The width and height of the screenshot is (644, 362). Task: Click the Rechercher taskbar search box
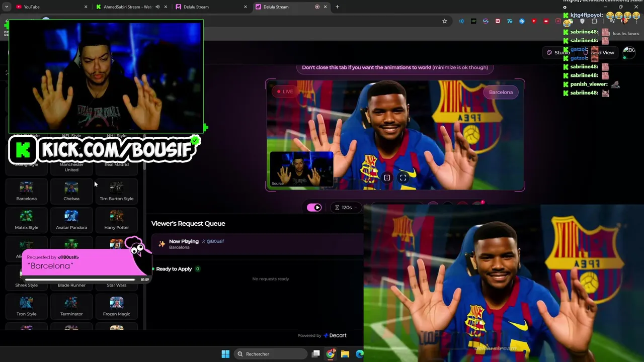click(x=271, y=354)
